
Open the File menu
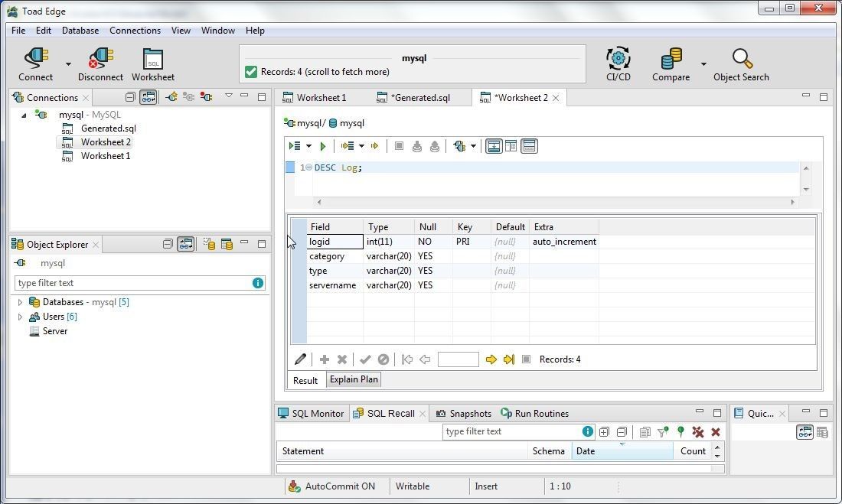18,31
